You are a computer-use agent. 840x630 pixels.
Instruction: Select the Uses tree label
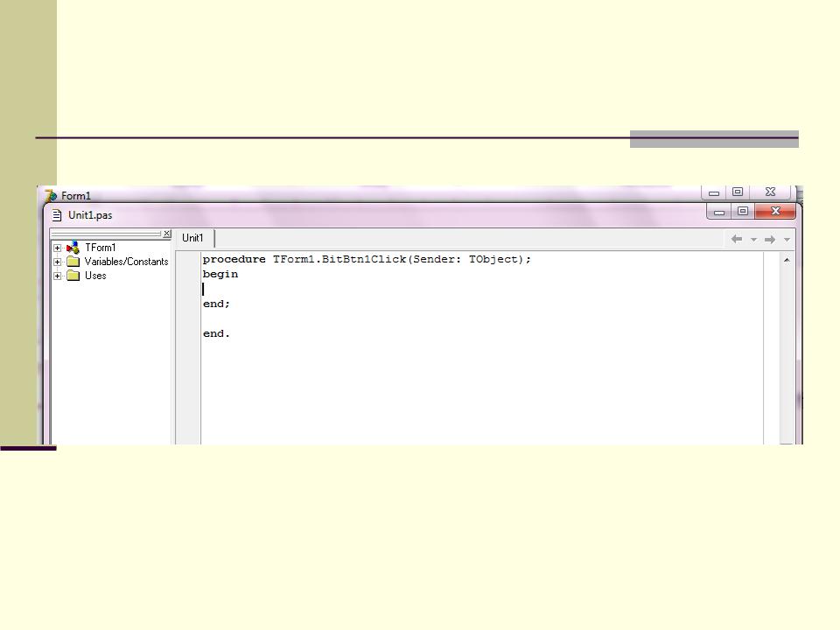[95, 276]
